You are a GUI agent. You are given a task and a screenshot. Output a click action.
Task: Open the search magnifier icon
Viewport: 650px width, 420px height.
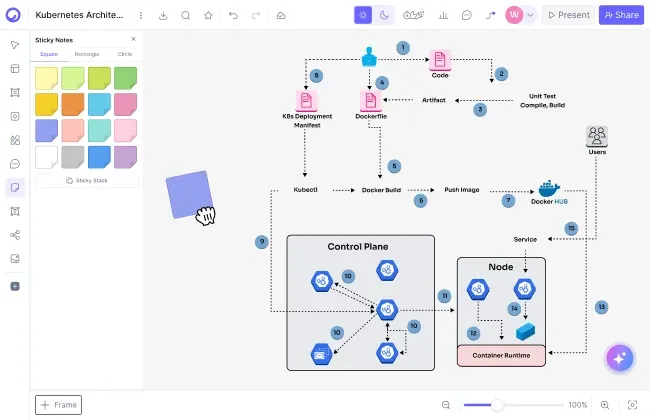click(186, 15)
